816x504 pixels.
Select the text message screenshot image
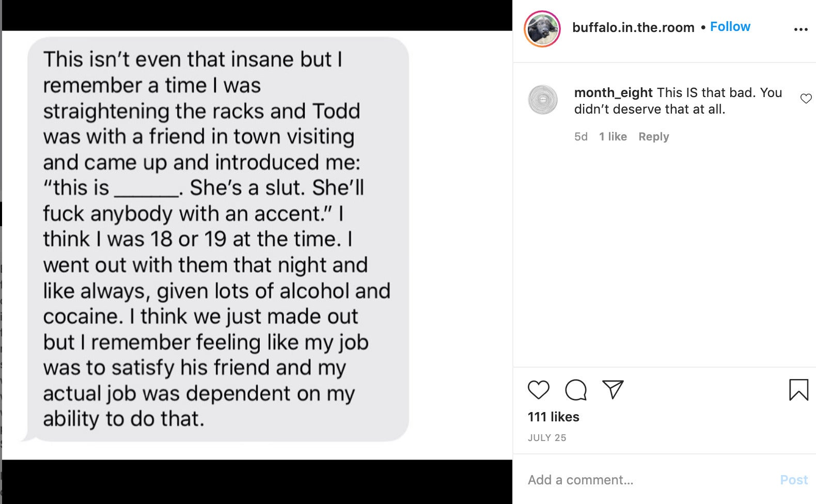(257, 245)
